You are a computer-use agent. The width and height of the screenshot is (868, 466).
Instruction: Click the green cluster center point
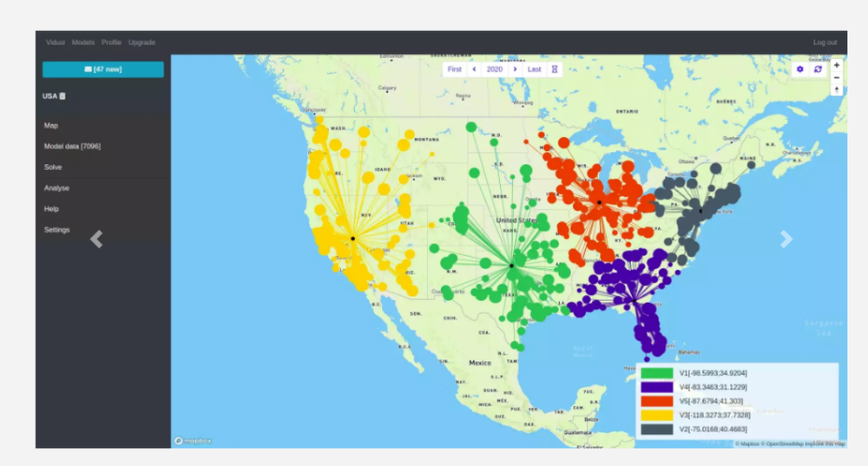point(511,266)
